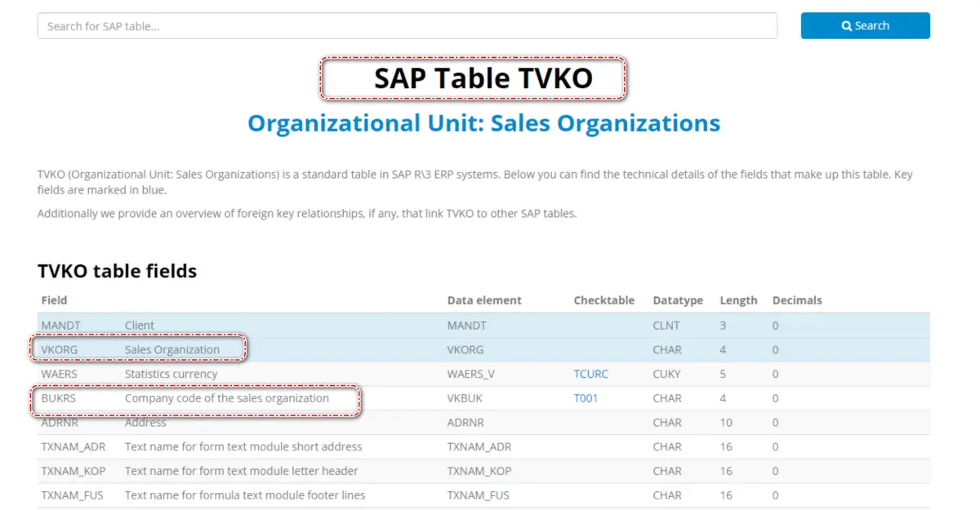Click the magnifier icon on the Search button
Screen dimensions: 980x510
click(846, 25)
